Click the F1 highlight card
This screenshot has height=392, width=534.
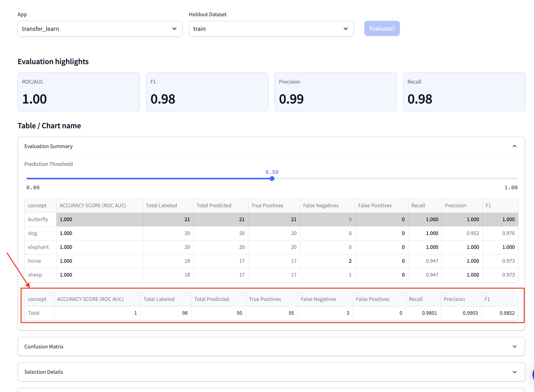pos(207,92)
